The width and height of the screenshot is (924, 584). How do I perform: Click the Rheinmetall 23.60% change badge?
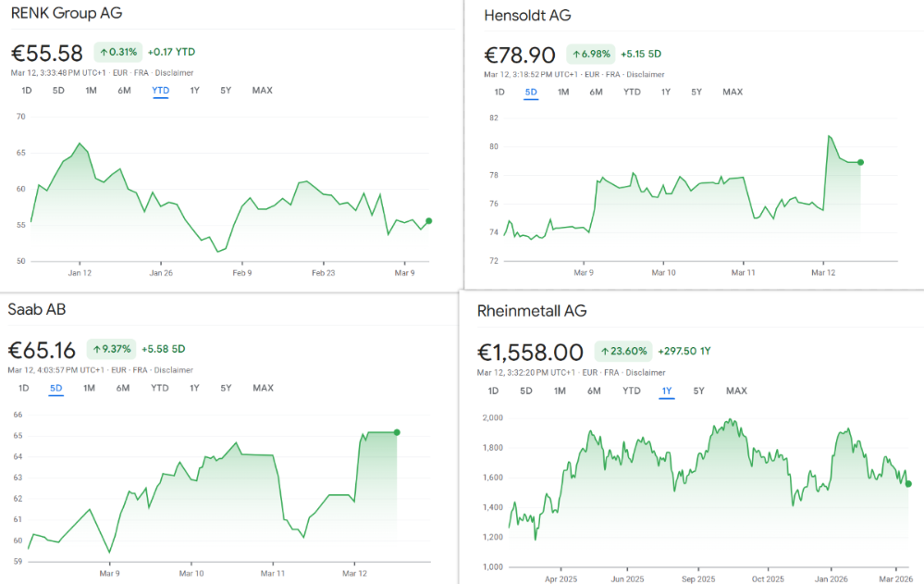(622, 352)
